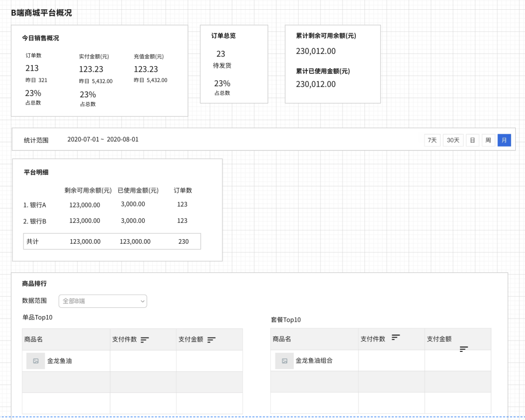Click the dropdown chevron arrow for 数据范围
Screen dimensions: 525x420
point(142,301)
